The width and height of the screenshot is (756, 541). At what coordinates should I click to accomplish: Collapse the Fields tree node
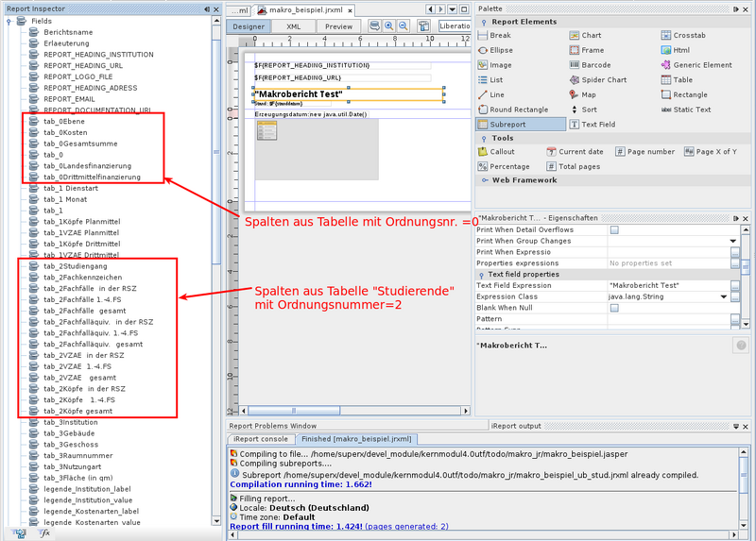pyautogui.click(x=9, y=21)
